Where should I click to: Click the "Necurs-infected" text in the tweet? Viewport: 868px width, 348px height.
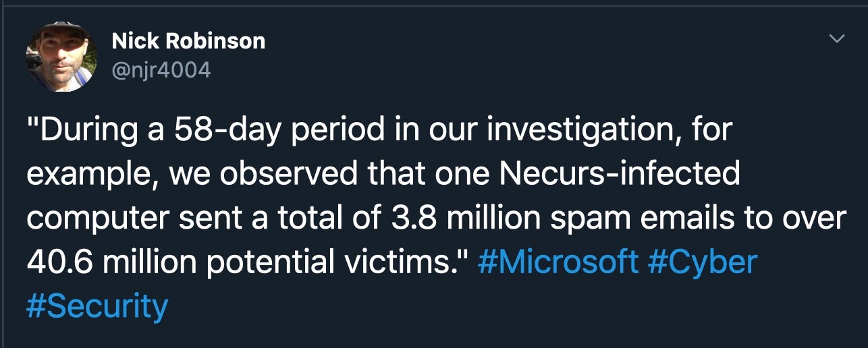tap(622, 174)
